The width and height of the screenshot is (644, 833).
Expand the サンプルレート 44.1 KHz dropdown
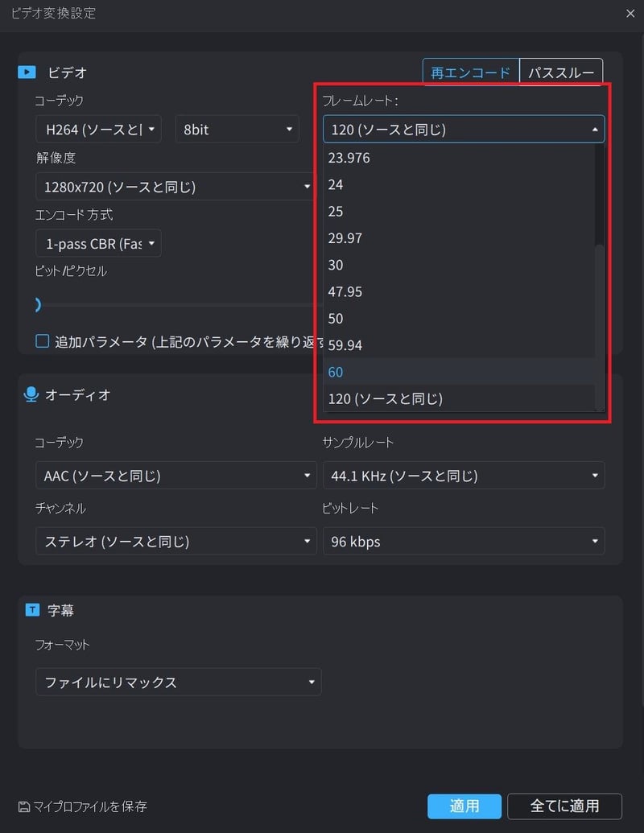tap(464, 475)
